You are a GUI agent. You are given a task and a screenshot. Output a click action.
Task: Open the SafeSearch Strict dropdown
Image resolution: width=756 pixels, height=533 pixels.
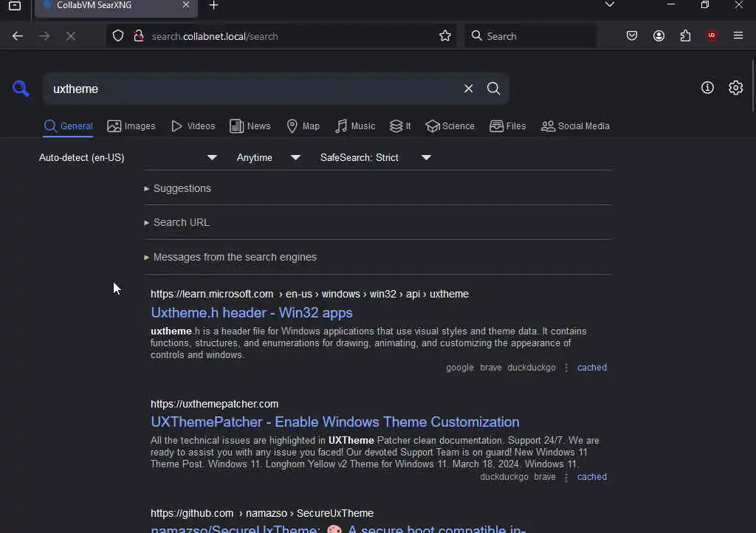[376, 157]
